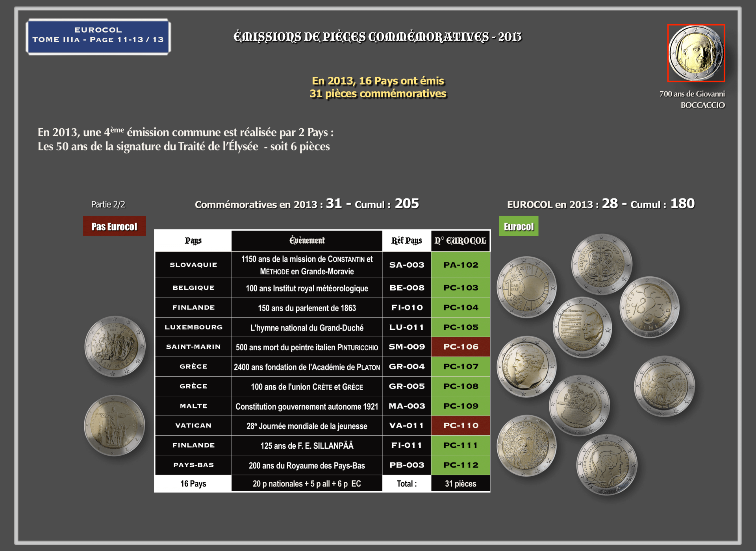Click the 20 p nationales summary cell

[x=307, y=483]
